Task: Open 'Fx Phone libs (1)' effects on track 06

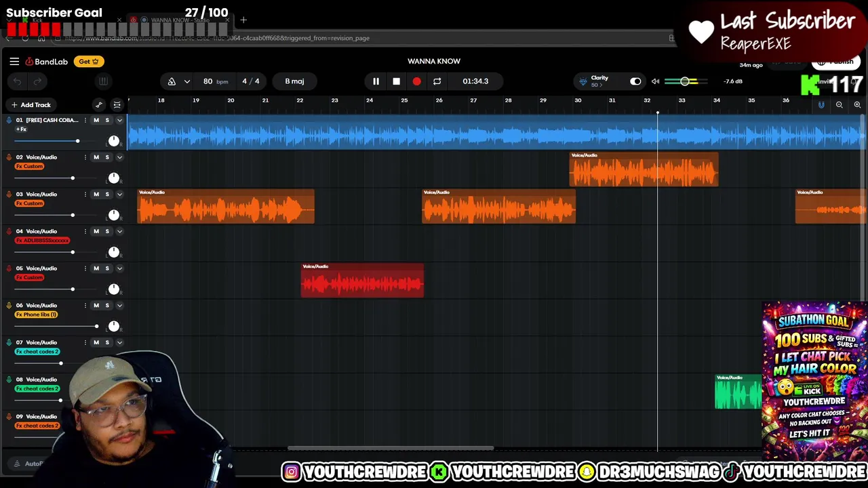Action: [36, 314]
